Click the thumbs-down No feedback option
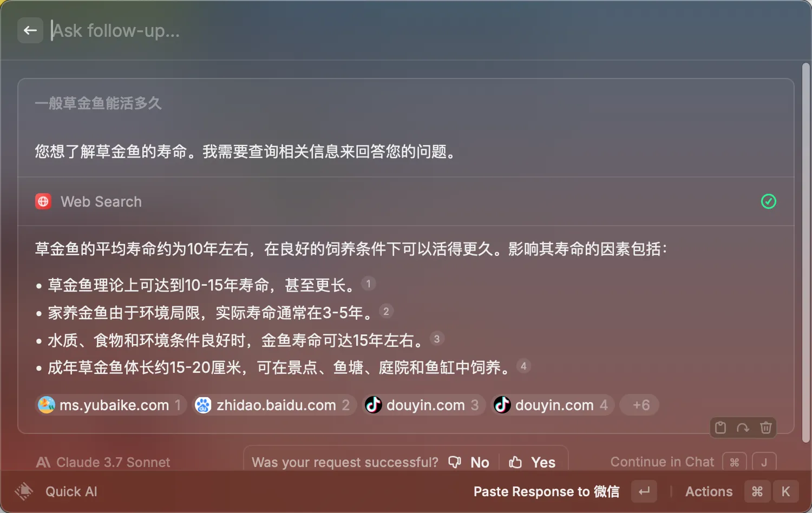Screen dimensions: 812x513 [469, 462]
